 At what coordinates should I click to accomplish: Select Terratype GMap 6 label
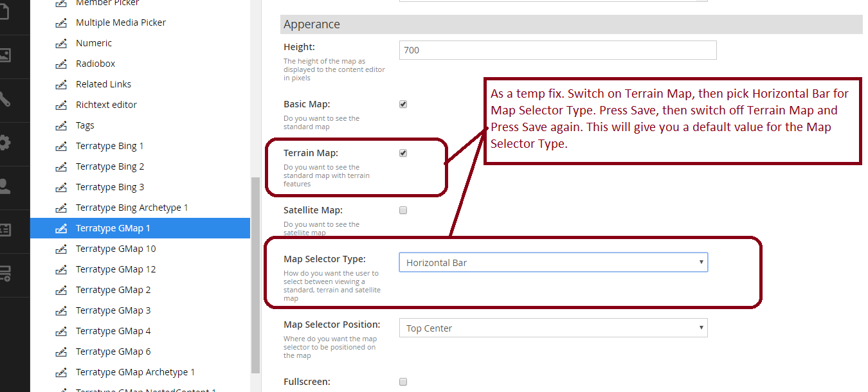113,352
